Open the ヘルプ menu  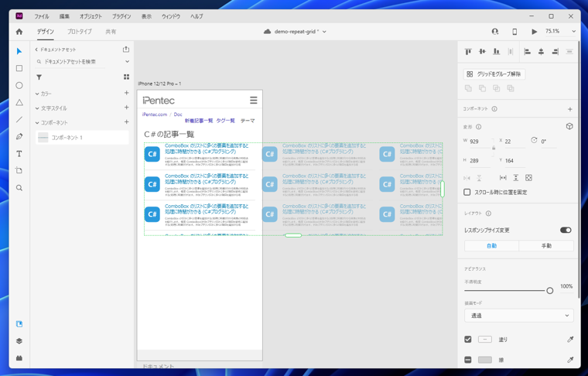[x=197, y=16]
